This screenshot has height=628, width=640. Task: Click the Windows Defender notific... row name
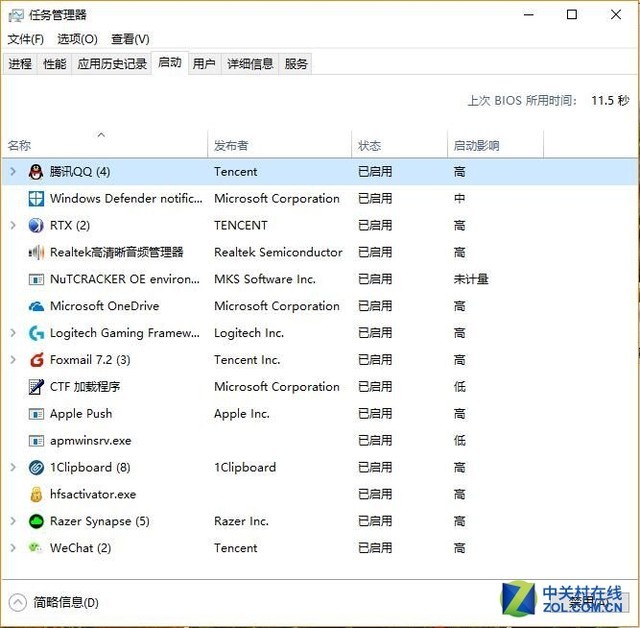(x=126, y=199)
